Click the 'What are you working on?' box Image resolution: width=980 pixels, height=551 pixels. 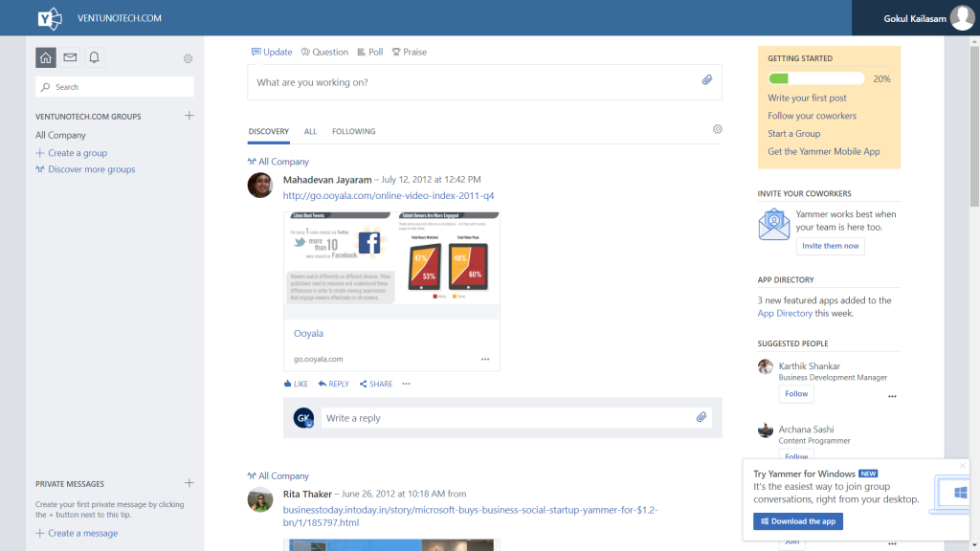click(484, 82)
